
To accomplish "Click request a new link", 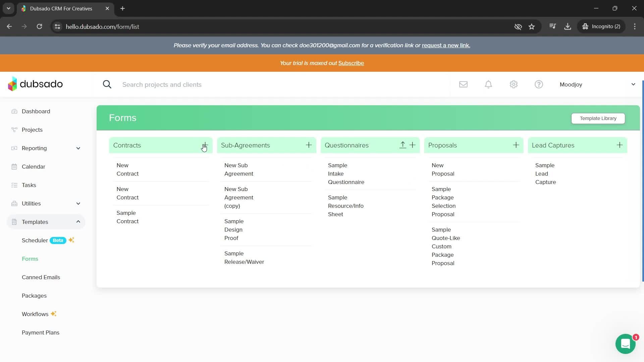I will pyautogui.click(x=446, y=45).
